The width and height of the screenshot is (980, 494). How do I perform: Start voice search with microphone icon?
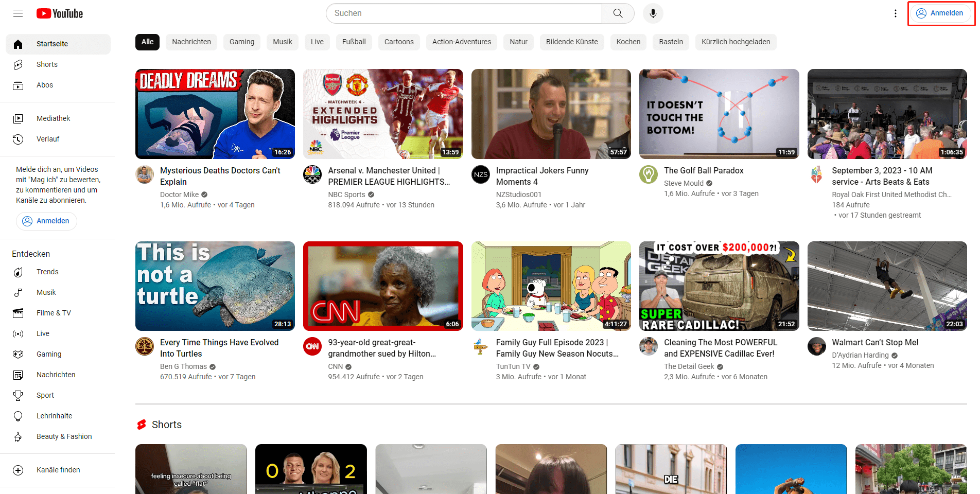pyautogui.click(x=653, y=13)
